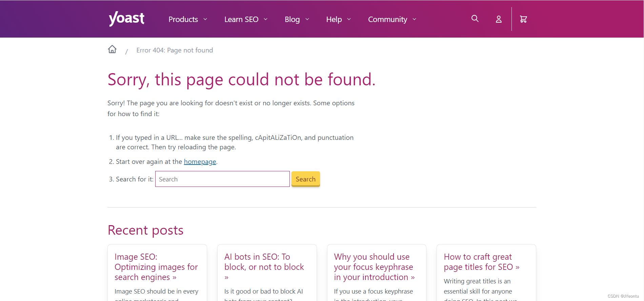Expand the Learn SEO dropdown chevron
Viewport: 644px width, 301px height.
pyautogui.click(x=266, y=19)
